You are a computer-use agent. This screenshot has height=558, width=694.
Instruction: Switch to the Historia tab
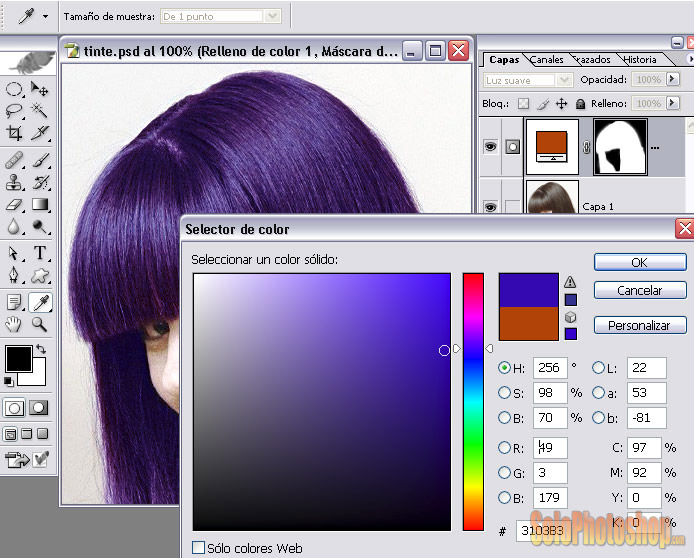click(x=640, y=59)
